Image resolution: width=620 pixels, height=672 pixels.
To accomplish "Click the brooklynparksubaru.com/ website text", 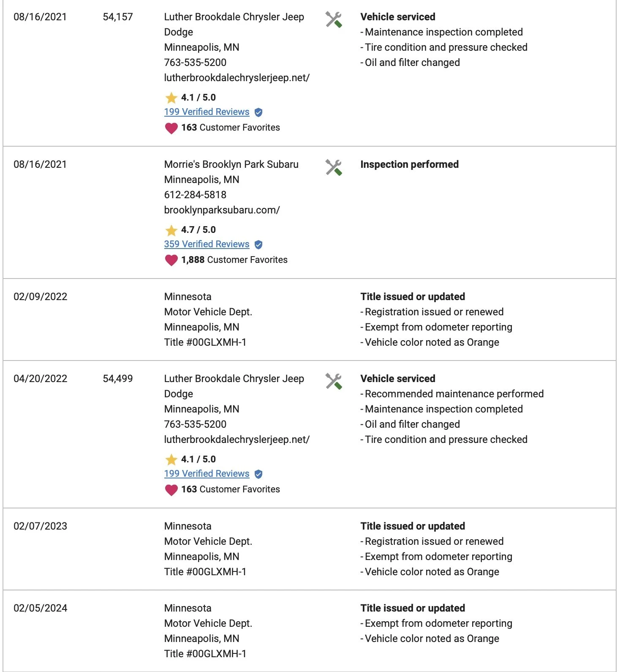I will 222,210.
